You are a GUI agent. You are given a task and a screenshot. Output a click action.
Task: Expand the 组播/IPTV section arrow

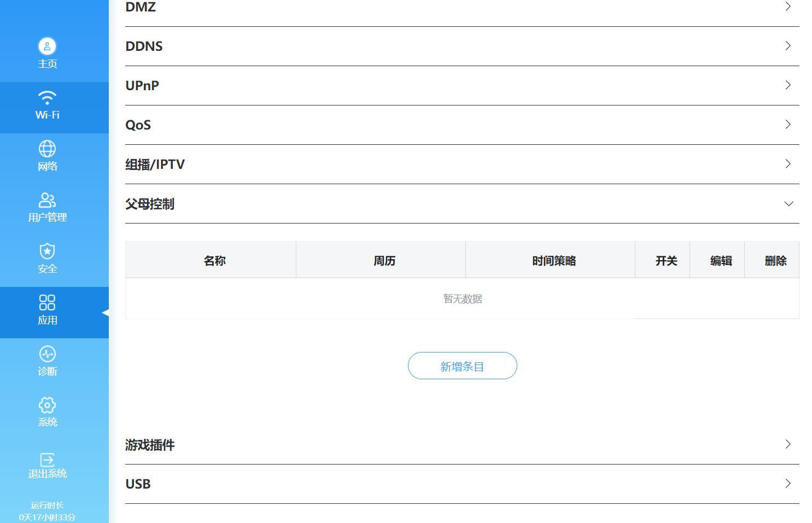(788, 164)
